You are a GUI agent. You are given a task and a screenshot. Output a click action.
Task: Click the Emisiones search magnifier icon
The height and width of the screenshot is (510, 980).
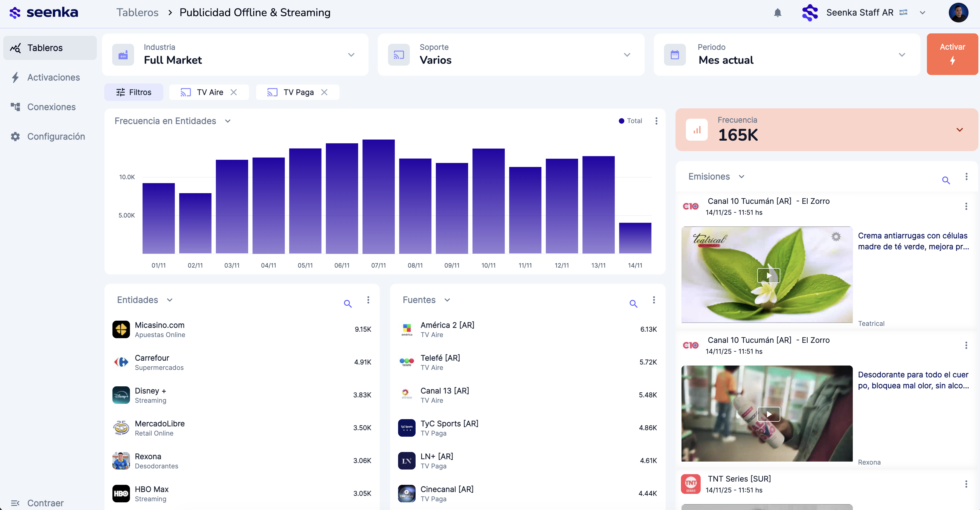(x=946, y=180)
